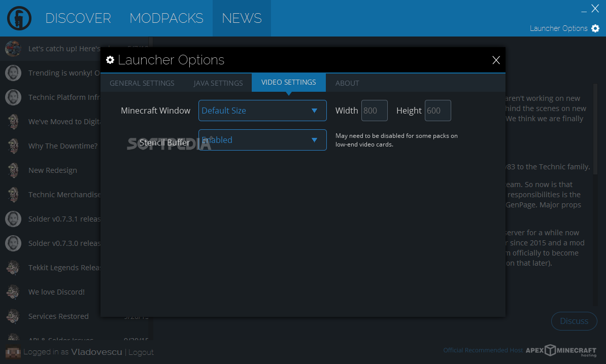This screenshot has height=364, width=606.
Task: Click Official Recommended Host link
Action: [483, 350]
